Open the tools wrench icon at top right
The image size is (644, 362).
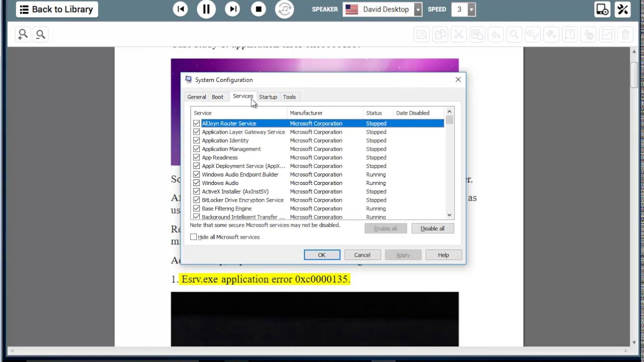(623, 9)
